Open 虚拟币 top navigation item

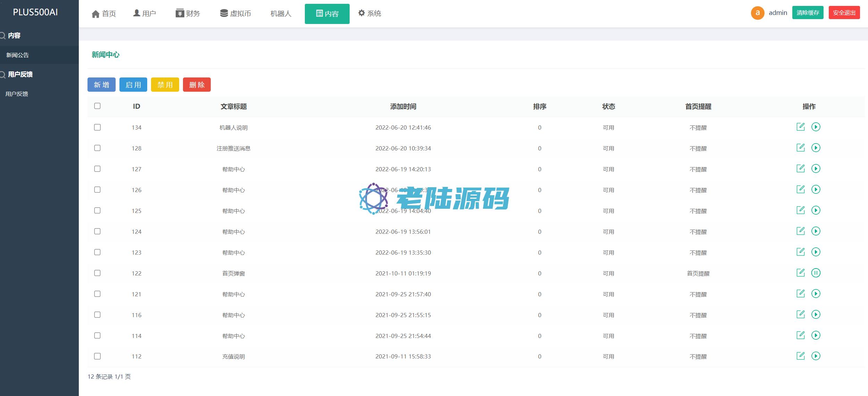pos(235,14)
